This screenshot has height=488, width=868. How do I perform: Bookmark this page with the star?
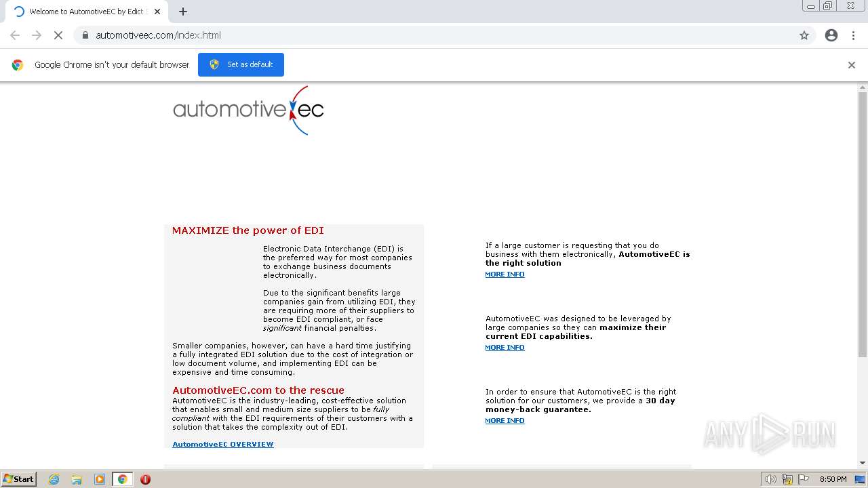coord(804,35)
